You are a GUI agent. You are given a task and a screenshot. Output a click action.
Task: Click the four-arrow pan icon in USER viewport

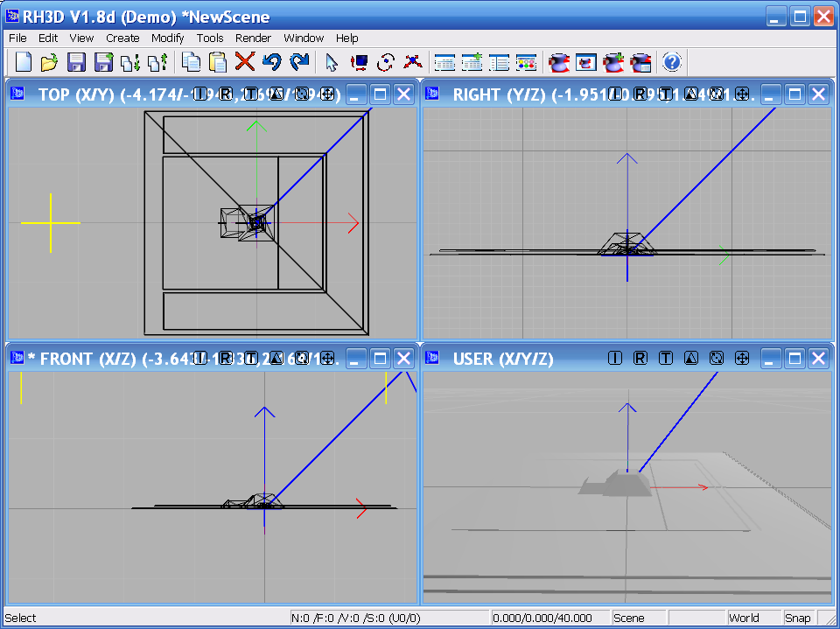tap(742, 358)
